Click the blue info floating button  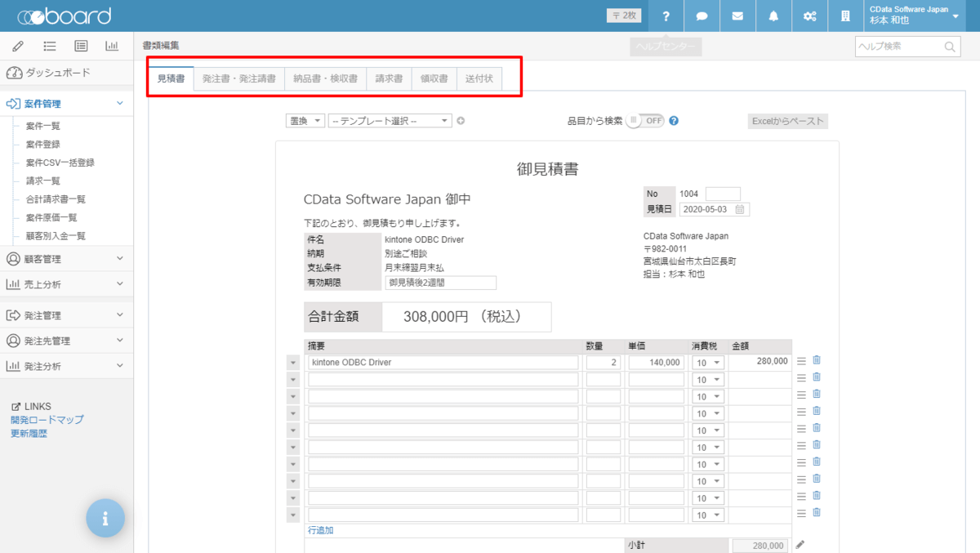click(105, 518)
